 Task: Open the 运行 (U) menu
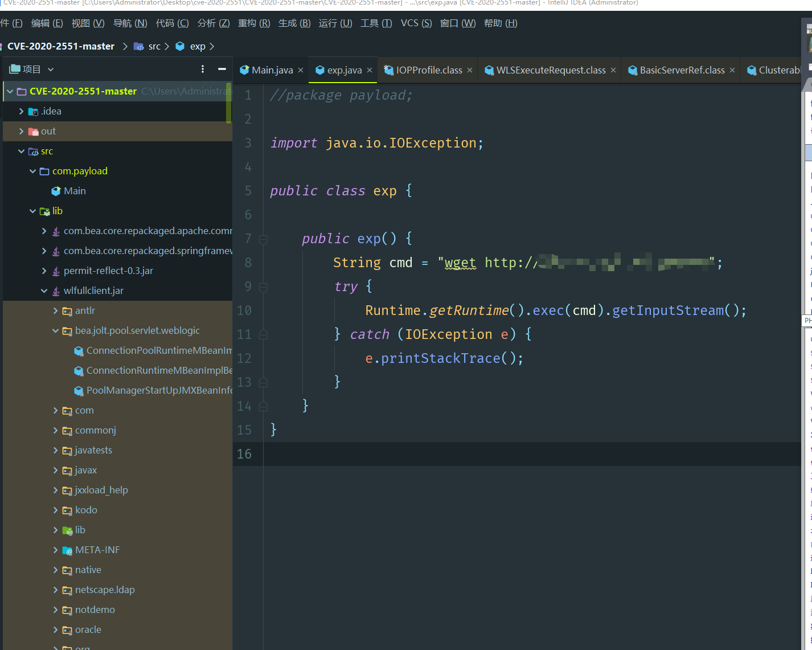click(x=335, y=23)
